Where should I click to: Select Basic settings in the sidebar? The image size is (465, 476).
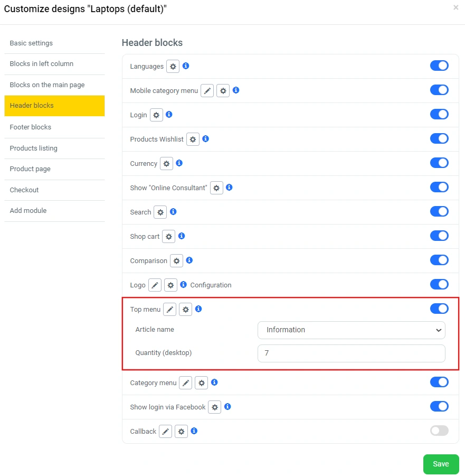tap(31, 43)
